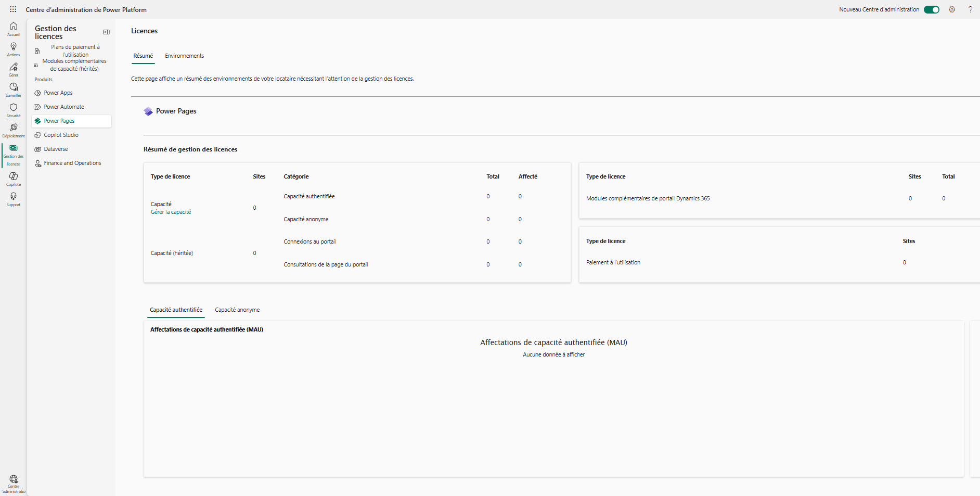Image resolution: width=980 pixels, height=496 pixels.
Task: Click Connexions au portail row
Action: tap(310, 241)
